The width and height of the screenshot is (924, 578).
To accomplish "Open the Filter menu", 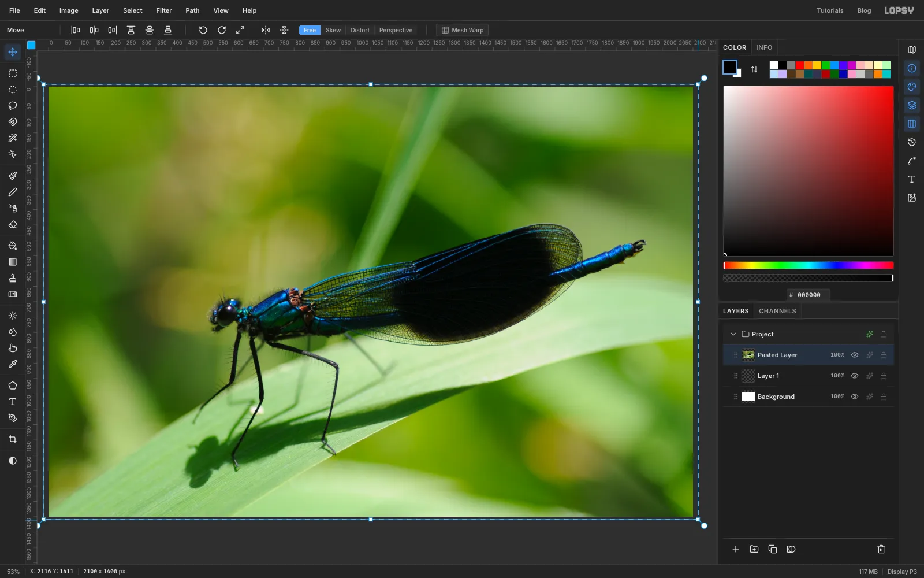I will 164,10.
